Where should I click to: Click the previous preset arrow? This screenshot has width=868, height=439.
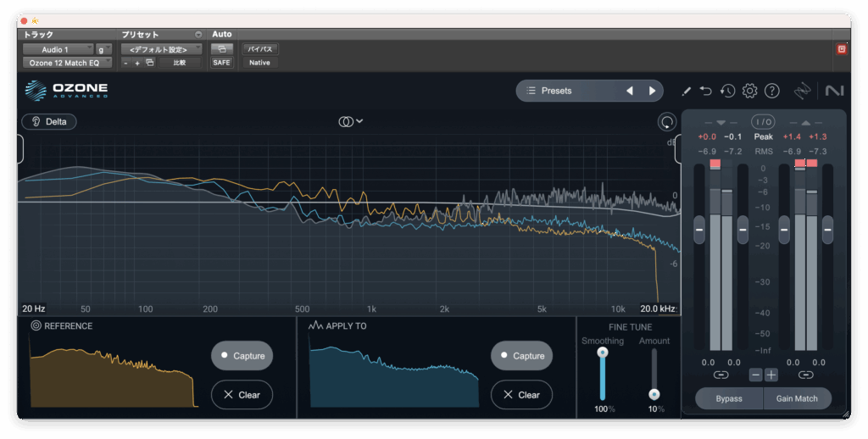point(629,91)
